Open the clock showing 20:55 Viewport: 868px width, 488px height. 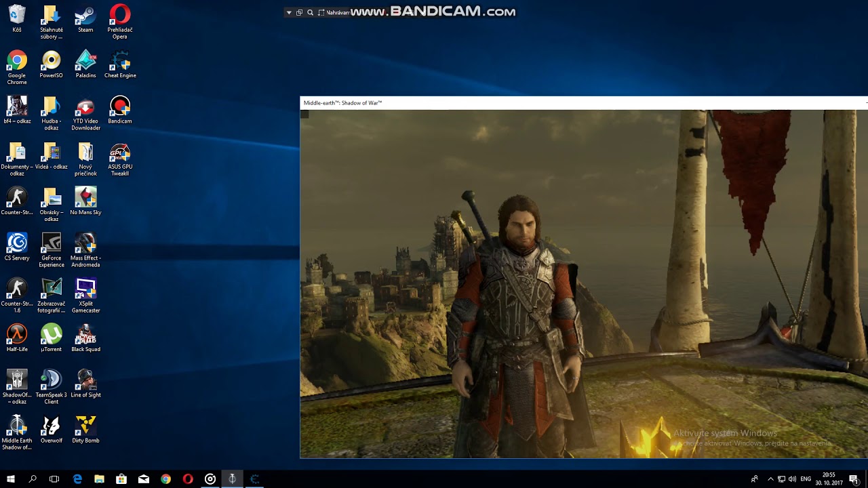tap(829, 479)
